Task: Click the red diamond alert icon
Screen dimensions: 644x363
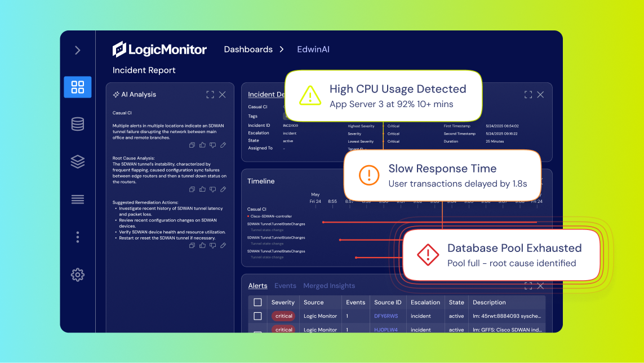Action: [428, 255]
